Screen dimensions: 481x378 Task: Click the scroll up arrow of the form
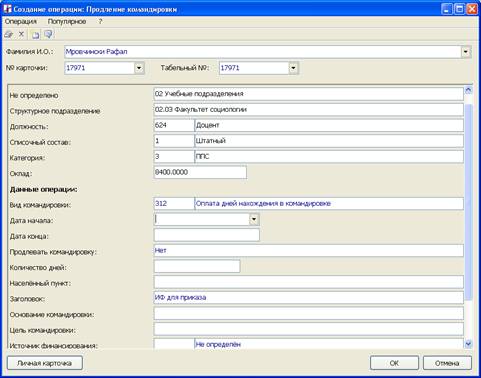pyautogui.click(x=468, y=90)
